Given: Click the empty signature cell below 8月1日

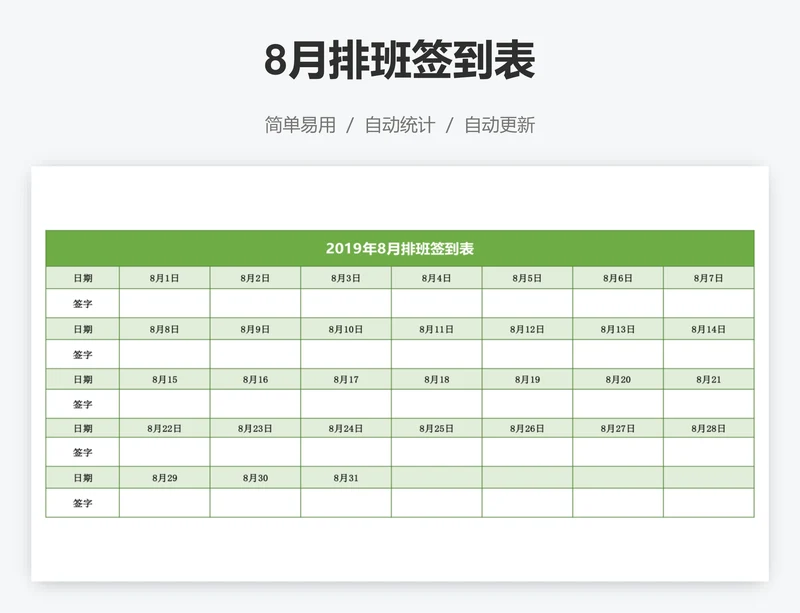Looking at the screenshot, I should coord(165,304).
